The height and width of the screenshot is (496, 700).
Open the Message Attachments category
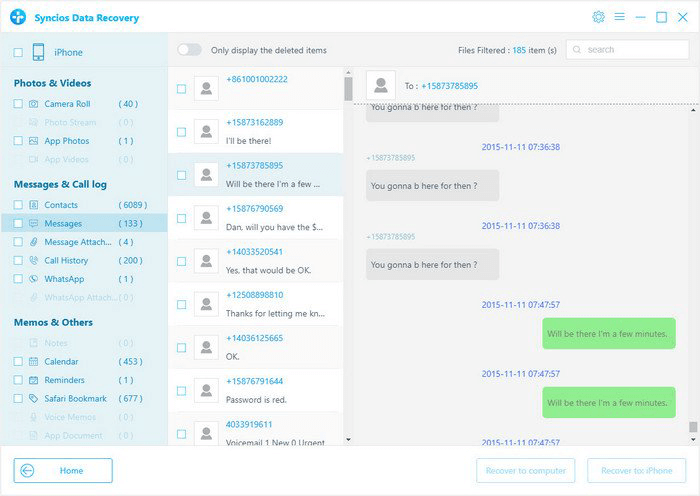click(x=78, y=242)
